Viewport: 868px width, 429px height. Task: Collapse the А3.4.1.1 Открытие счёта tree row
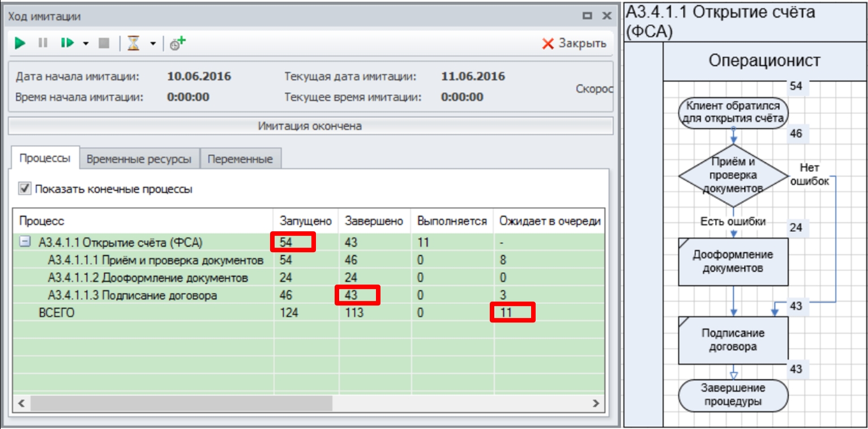[x=25, y=243]
